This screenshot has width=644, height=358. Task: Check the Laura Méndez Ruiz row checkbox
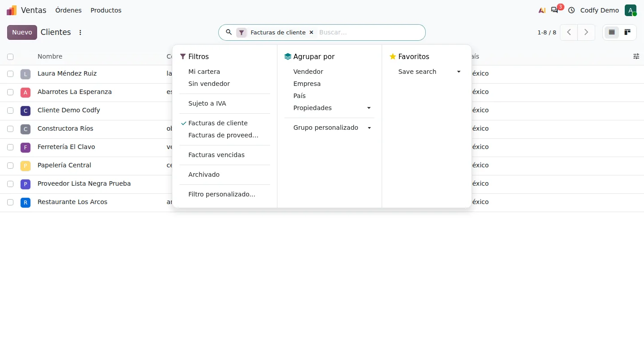[10, 74]
